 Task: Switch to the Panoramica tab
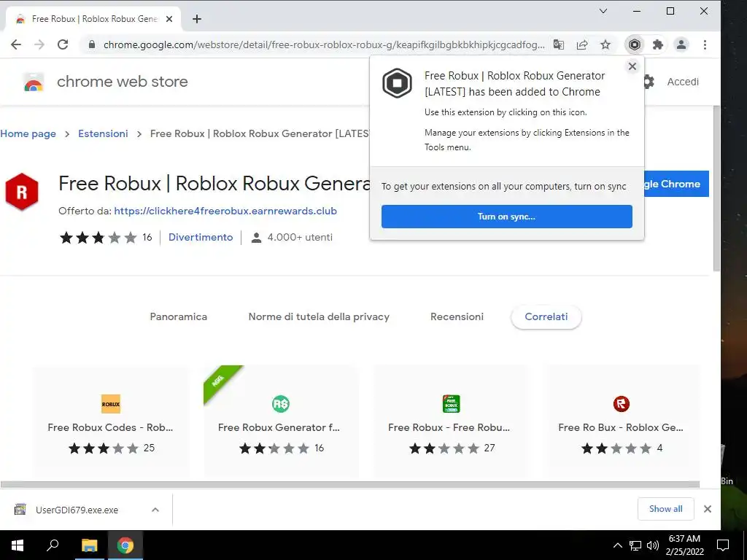pos(178,316)
